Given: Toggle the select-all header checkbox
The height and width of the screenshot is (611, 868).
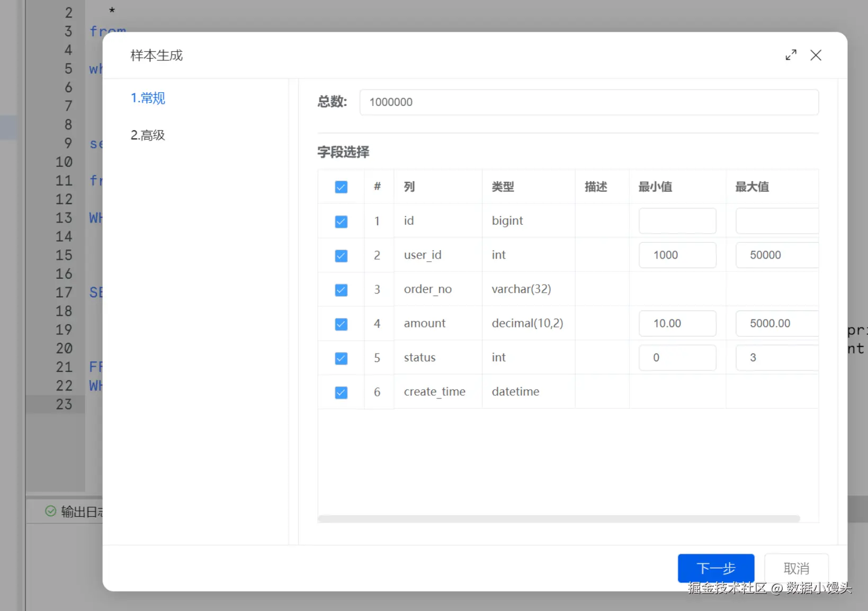Looking at the screenshot, I should (341, 187).
